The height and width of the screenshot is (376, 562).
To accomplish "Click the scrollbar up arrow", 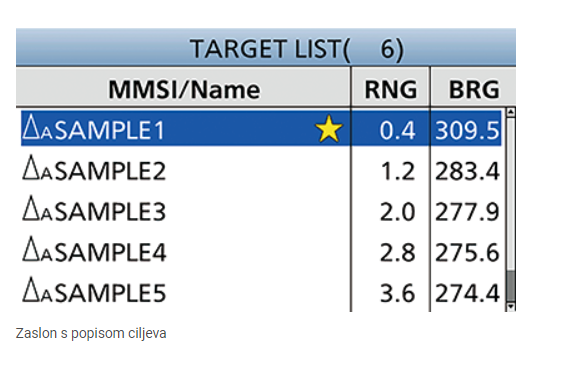I will pos(511,112).
